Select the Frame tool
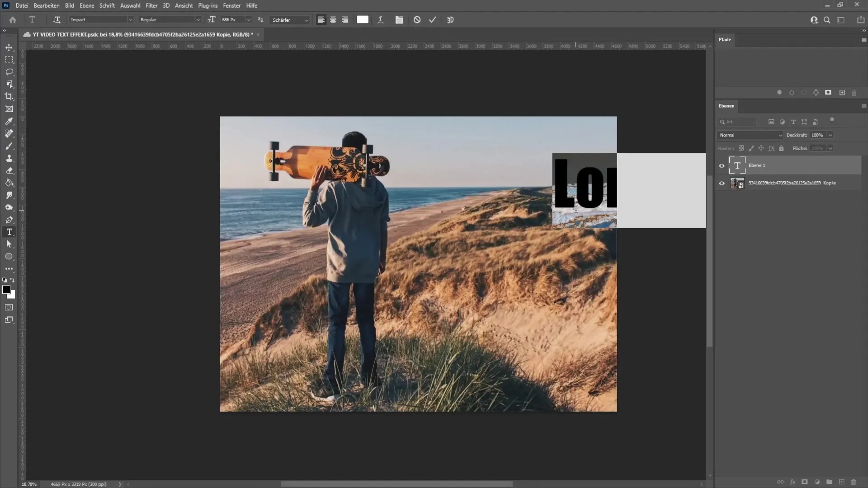868x488 pixels. (9, 109)
